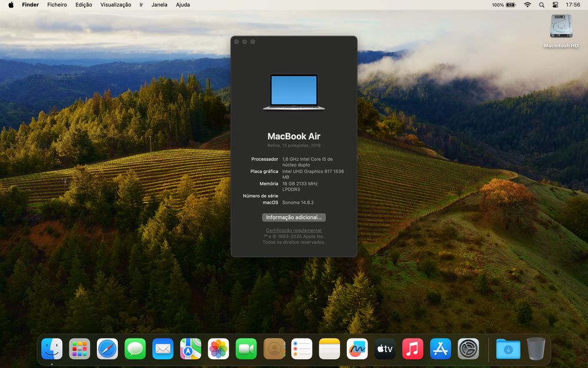Open the Finder menu
The width and height of the screenshot is (588, 368).
pyautogui.click(x=31, y=5)
